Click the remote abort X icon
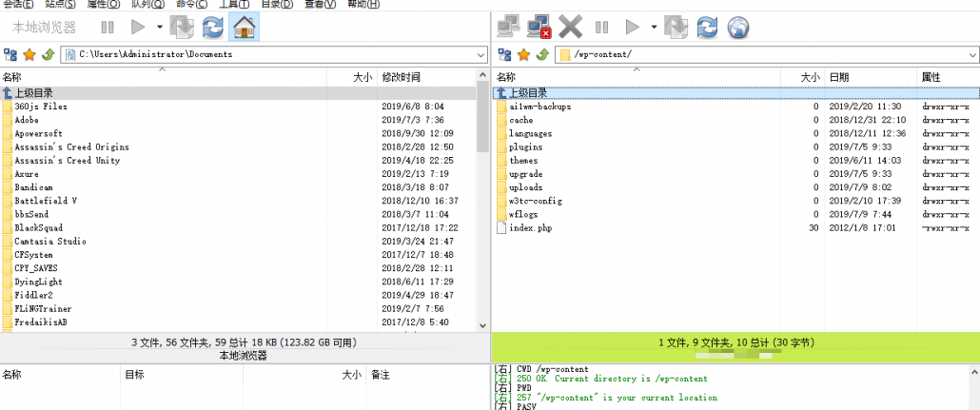The image size is (980, 410). click(x=570, y=28)
